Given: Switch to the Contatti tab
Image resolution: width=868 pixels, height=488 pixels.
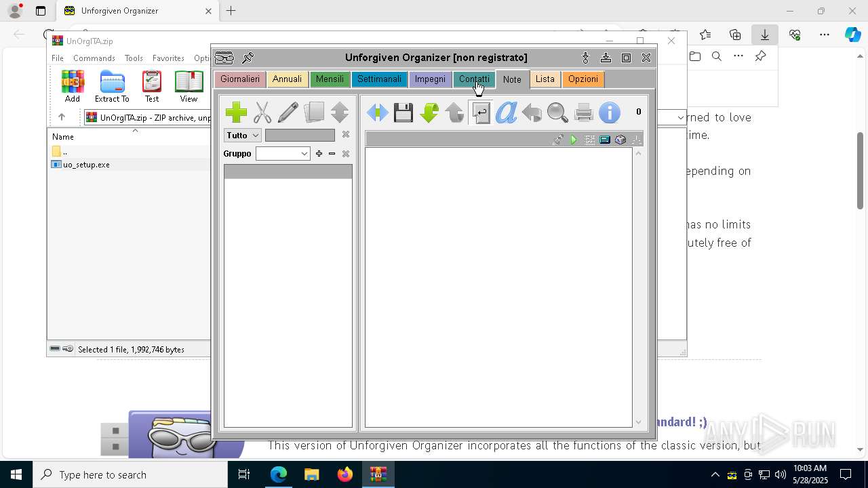Looking at the screenshot, I should point(474,79).
